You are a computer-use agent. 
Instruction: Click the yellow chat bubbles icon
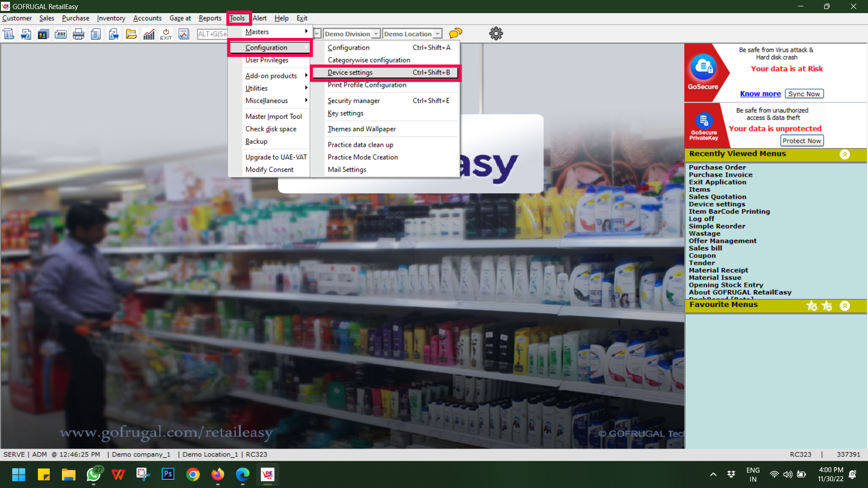[455, 33]
